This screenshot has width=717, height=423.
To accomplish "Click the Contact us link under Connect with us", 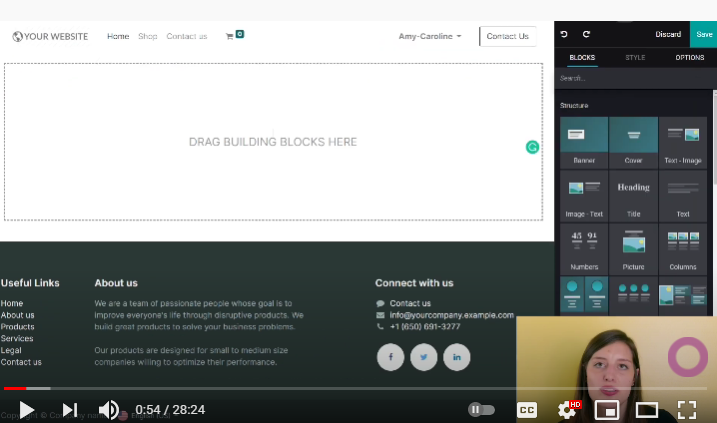I will point(410,303).
